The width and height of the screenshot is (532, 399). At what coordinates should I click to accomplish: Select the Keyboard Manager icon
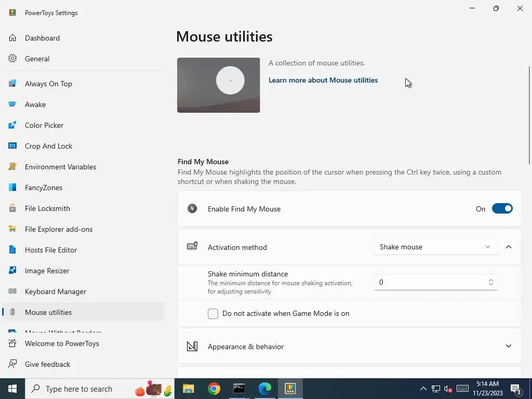[x=12, y=291]
